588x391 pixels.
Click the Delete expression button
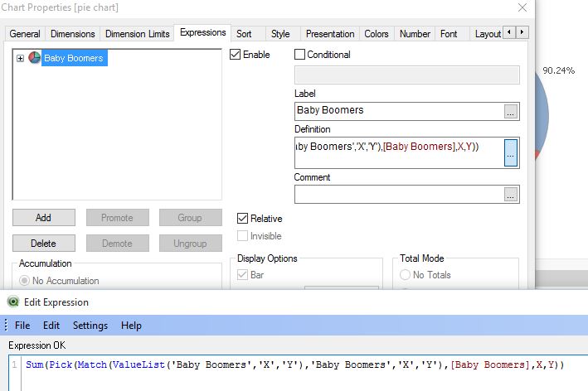click(43, 244)
